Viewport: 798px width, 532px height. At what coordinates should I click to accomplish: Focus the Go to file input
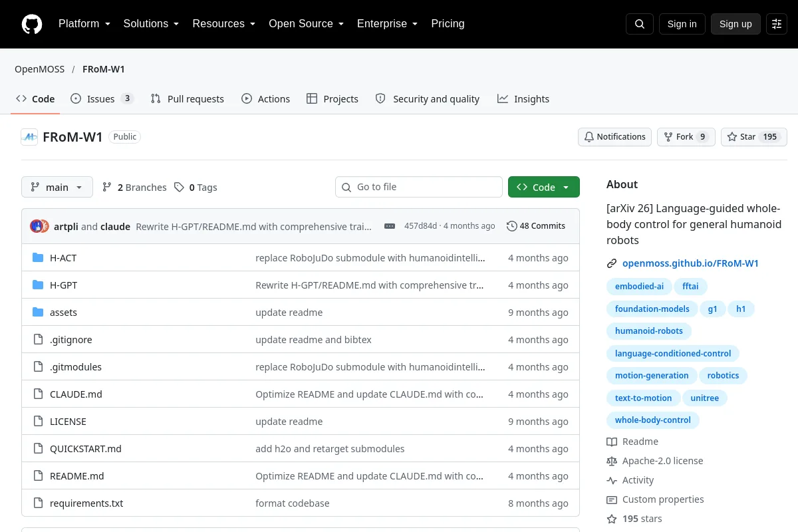[419, 188]
